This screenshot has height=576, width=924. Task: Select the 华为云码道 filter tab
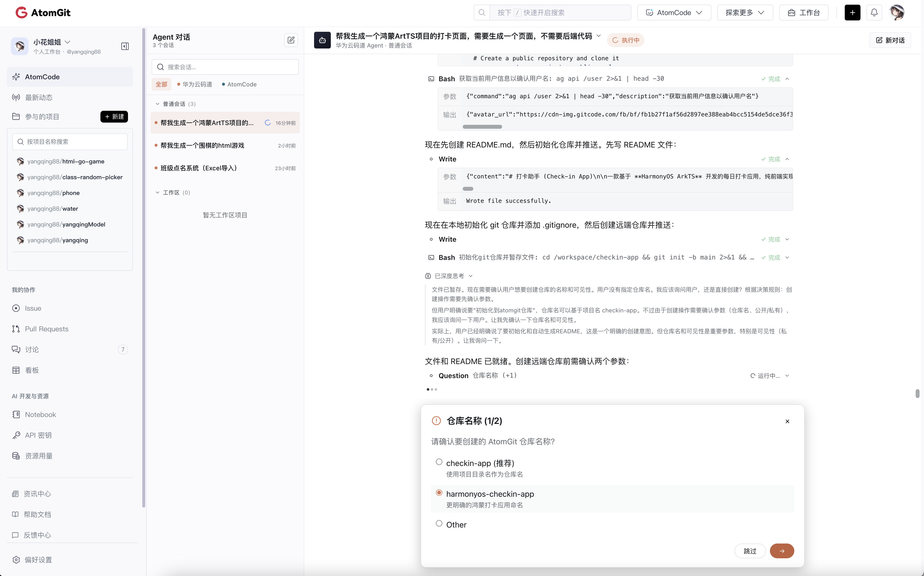coord(195,84)
